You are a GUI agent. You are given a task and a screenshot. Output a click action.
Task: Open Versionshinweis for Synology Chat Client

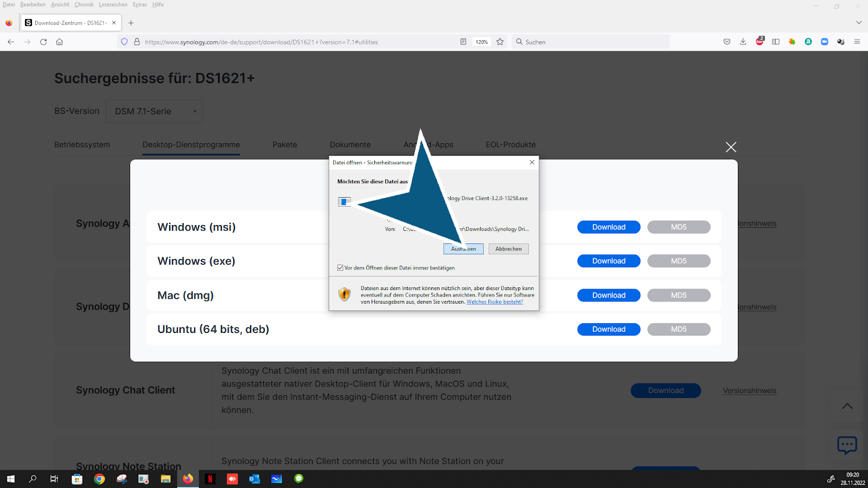750,390
